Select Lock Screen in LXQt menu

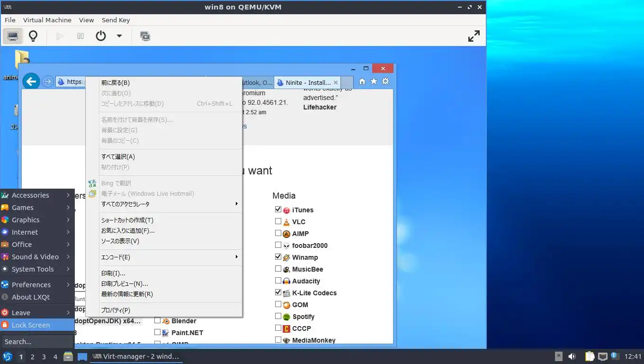[37, 325]
